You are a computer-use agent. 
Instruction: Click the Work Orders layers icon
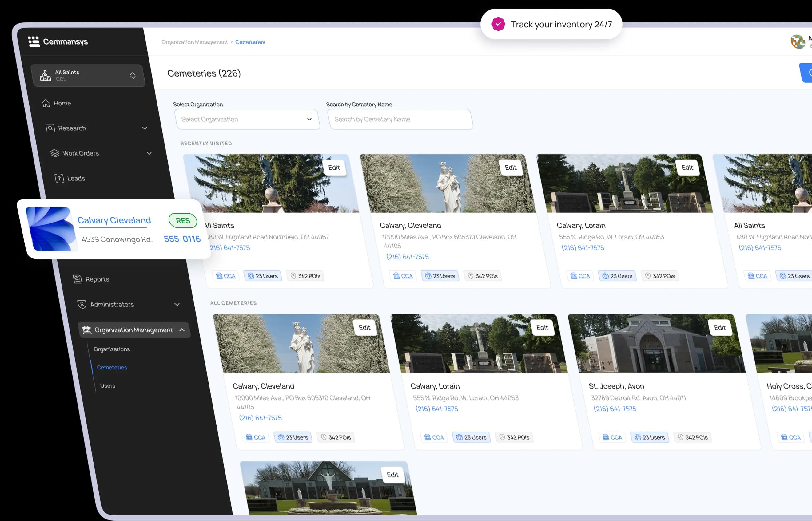point(55,153)
